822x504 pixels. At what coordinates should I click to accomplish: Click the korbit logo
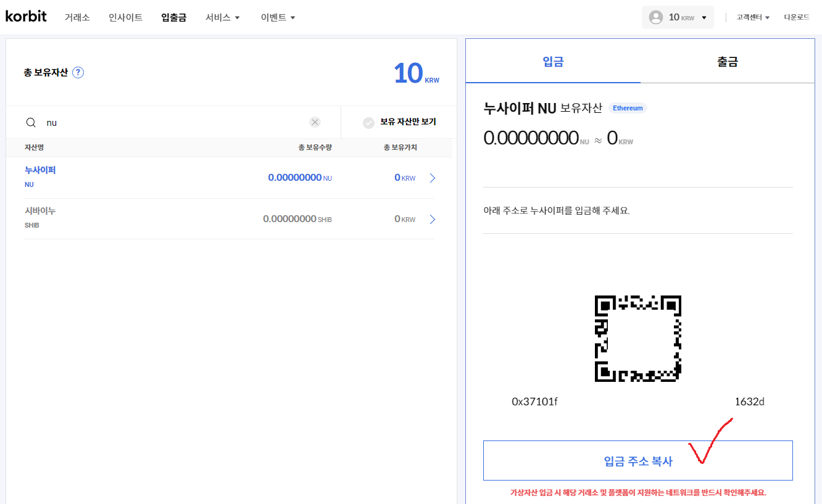click(26, 16)
